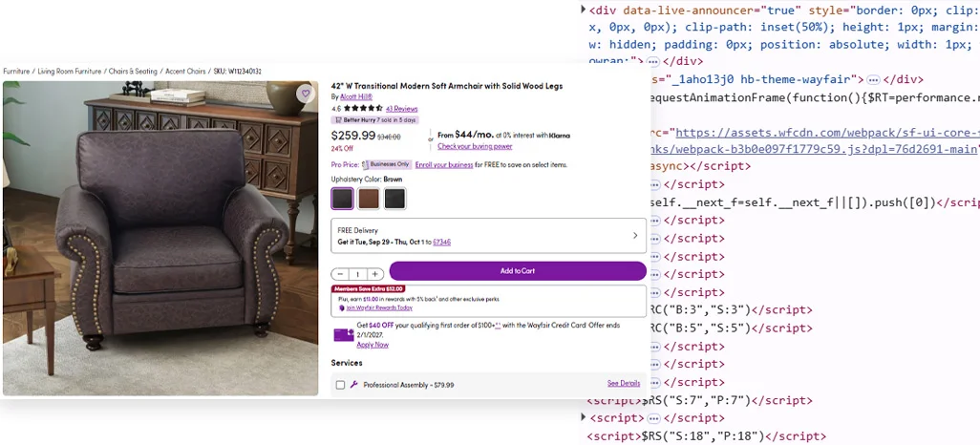Click 'From $44/mo.' Klarna text
The width and height of the screenshot is (980, 445).
pos(503,135)
